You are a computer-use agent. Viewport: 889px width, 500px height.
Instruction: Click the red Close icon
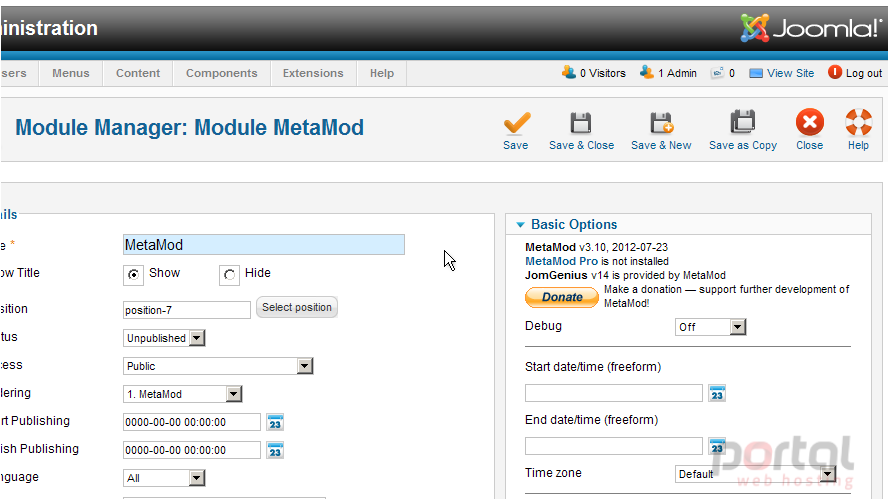click(x=810, y=122)
